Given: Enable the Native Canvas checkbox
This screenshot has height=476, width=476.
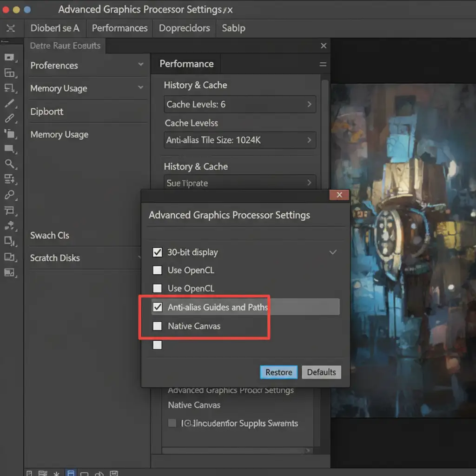Looking at the screenshot, I should tap(158, 326).
